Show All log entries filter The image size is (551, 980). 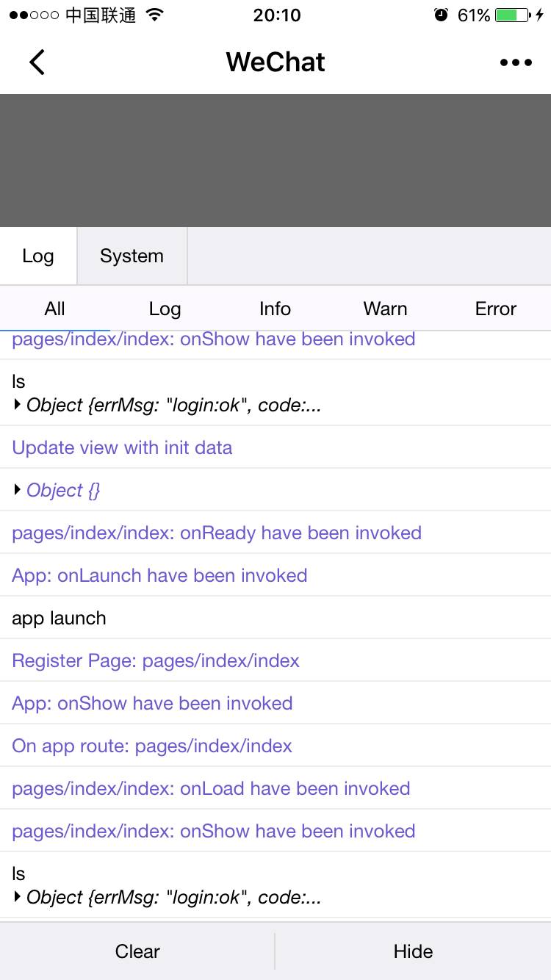[55, 309]
